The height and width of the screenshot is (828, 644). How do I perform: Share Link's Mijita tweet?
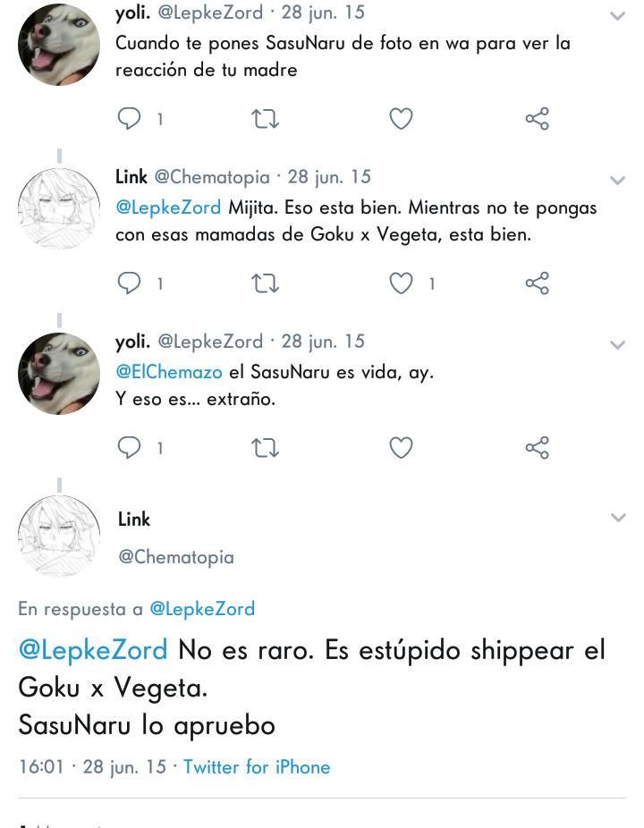click(x=538, y=283)
